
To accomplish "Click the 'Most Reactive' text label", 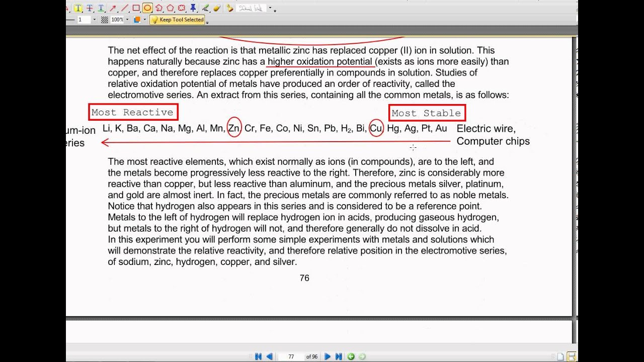I will 133,112.
